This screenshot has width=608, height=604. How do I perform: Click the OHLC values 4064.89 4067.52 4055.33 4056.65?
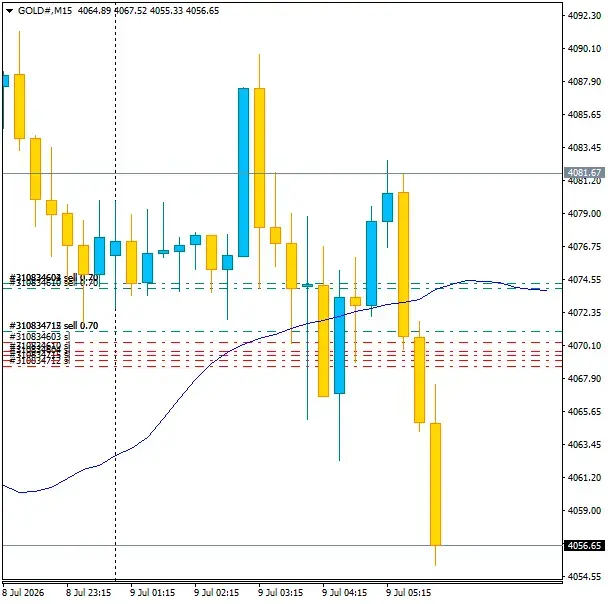tap(149, 10)
